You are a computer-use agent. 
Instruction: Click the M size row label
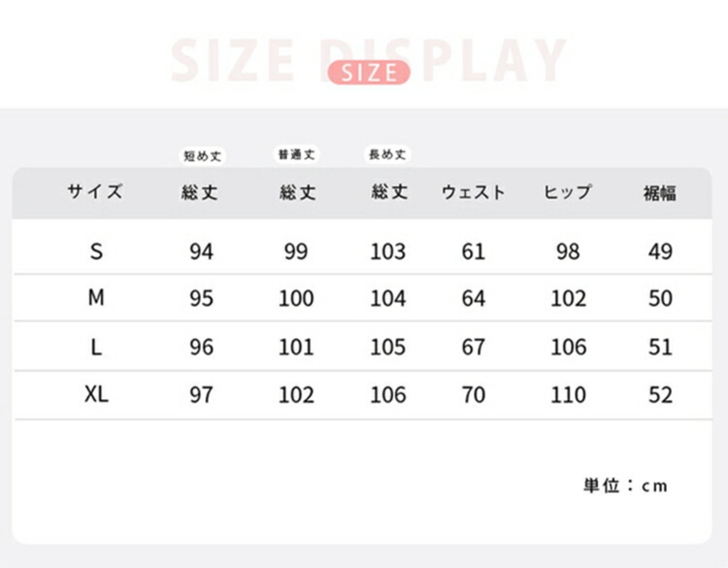tap(96, 298)
